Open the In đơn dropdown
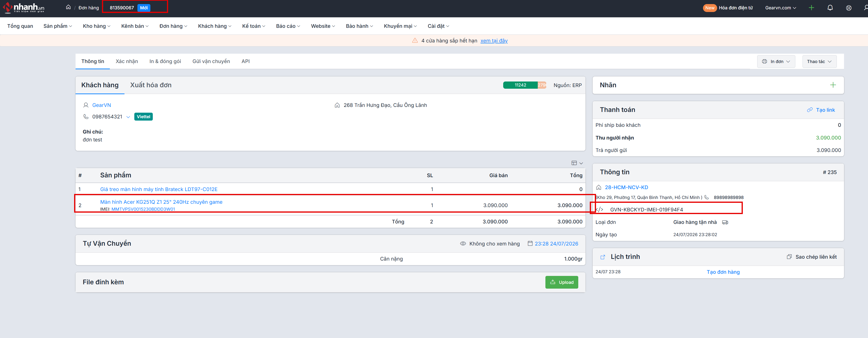The image size is (868, 338). tap(776, 62)
